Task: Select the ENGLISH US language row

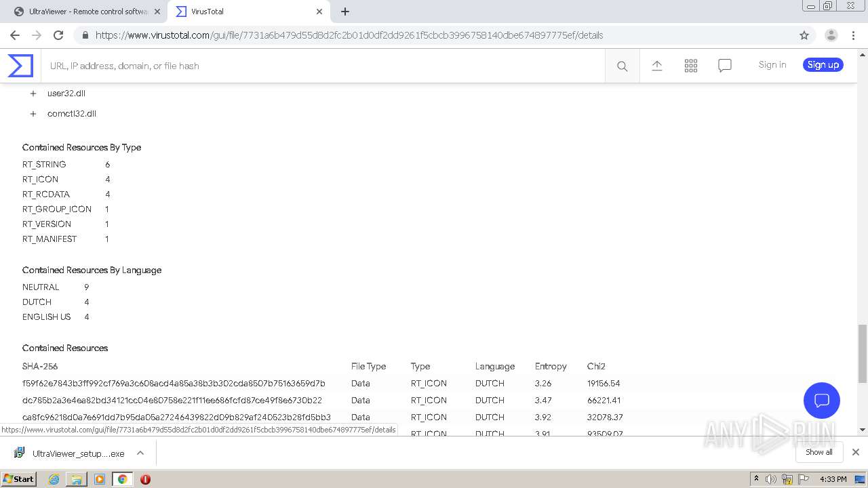Action: point(56,317)
